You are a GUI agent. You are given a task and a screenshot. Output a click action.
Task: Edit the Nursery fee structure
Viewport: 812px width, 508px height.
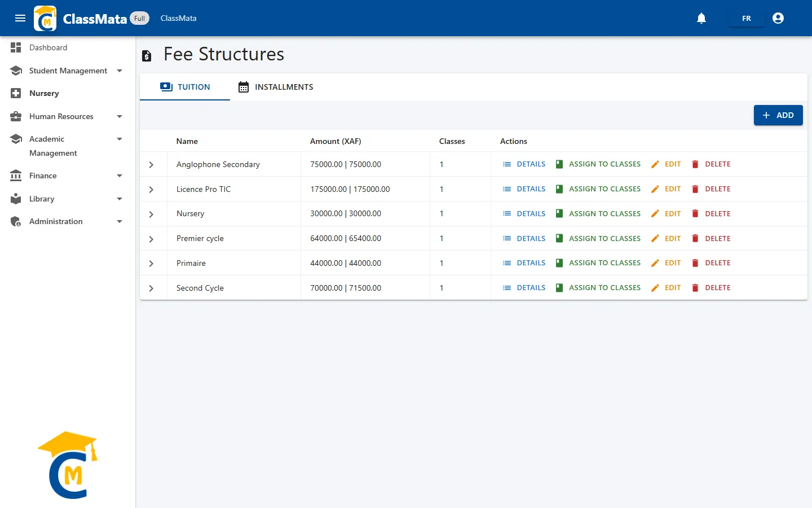666,214
